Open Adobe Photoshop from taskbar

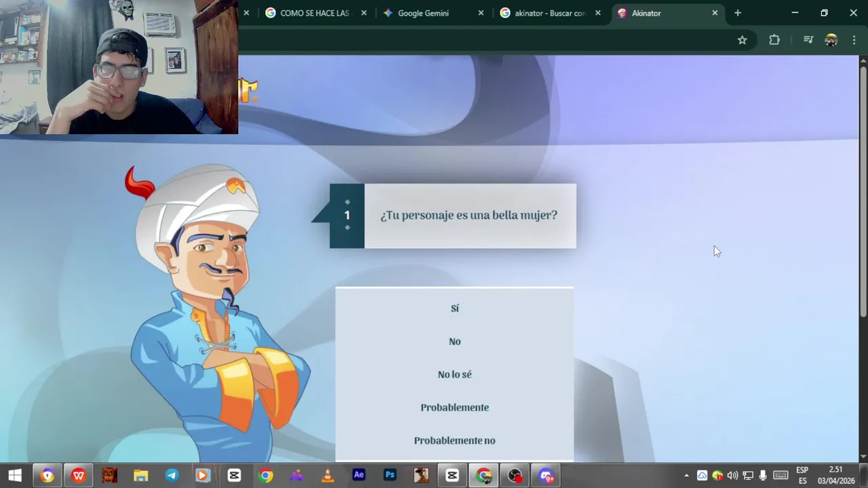390,476
